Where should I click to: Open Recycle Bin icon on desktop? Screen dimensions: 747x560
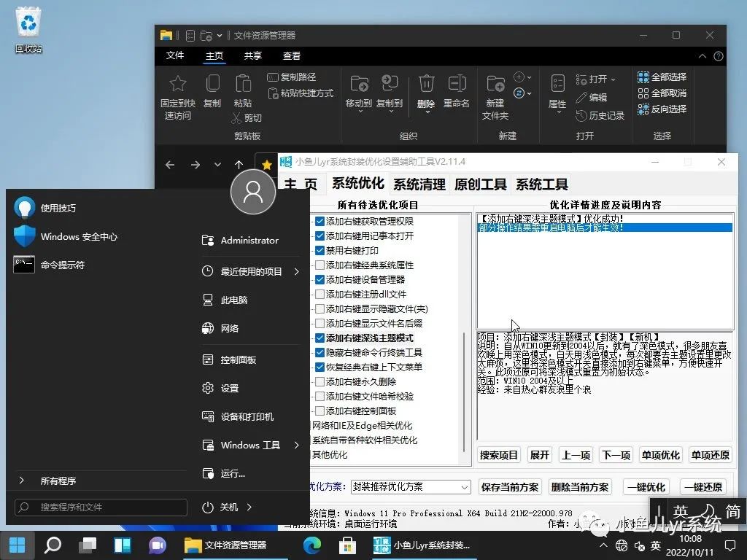28,29
